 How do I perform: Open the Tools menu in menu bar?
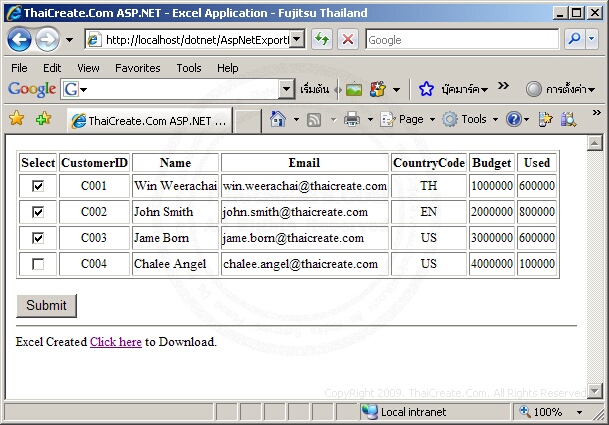pyautogui.click(x=188, y=68)
